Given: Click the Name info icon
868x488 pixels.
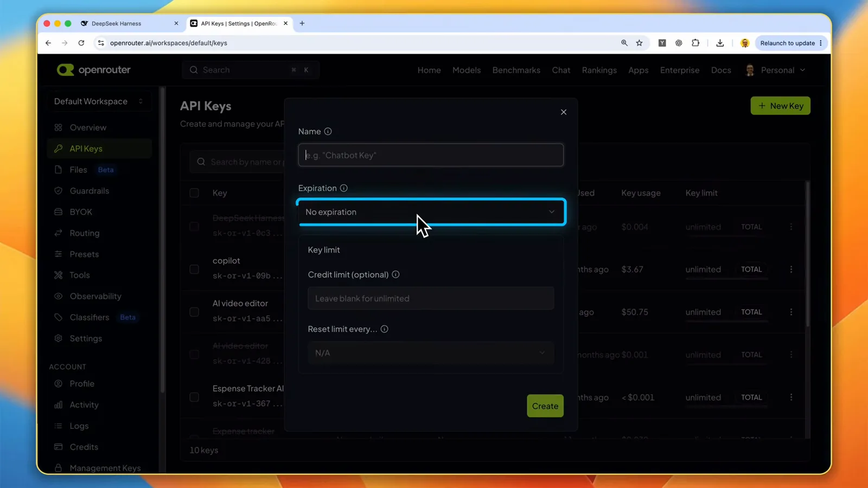Looking at the screenshot, I should tap(328, 131).
